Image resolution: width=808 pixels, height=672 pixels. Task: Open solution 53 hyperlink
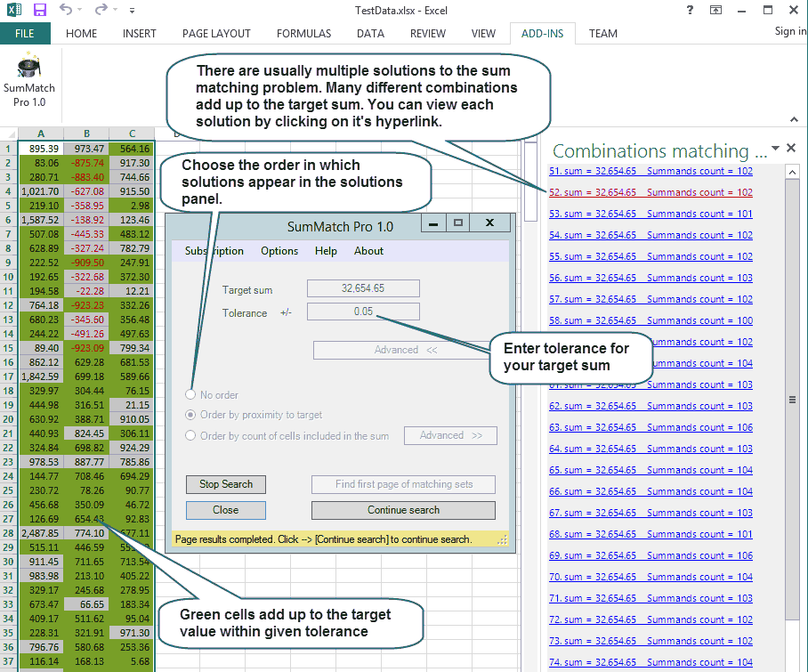click(x=650, y=214)
